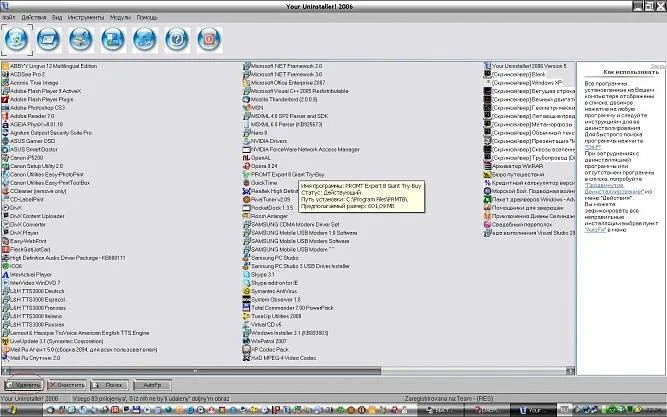
Task: Click the Удалить button
Action: pos(24,385)
